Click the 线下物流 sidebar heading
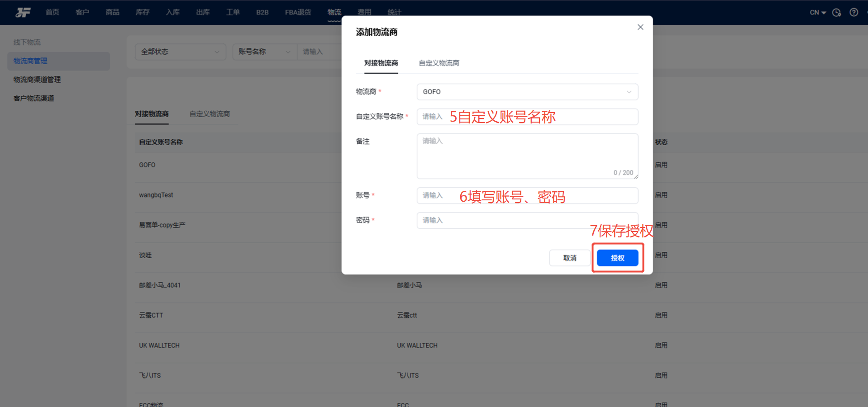The height and width of the screenshot is (407, 868). tap(27, 42)
